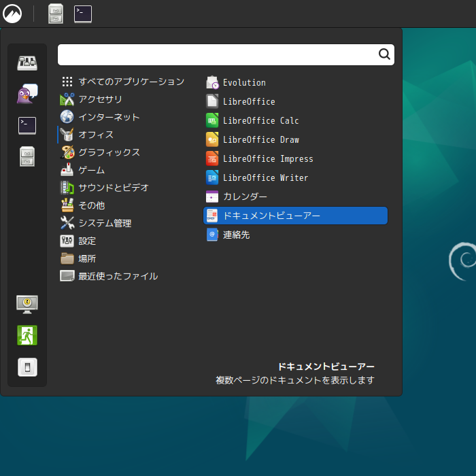Click the search magnifier icon
The image size is (476, 476).
(x=384, y=55)
